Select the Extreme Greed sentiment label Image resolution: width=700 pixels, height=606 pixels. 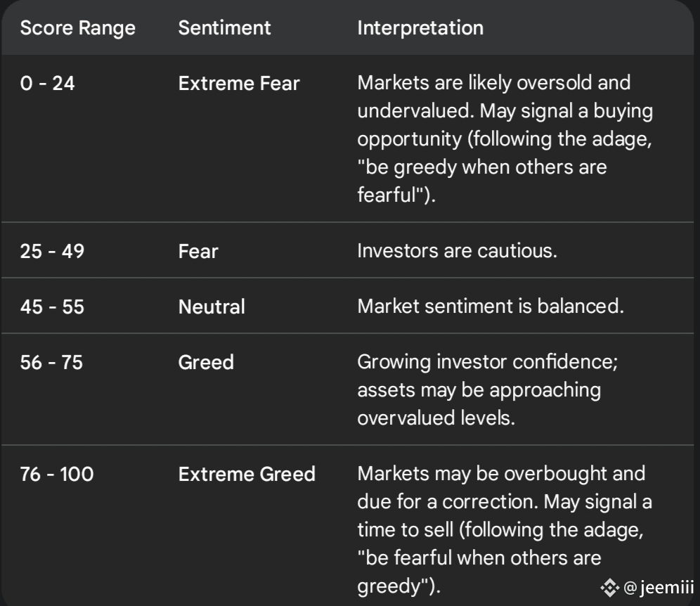click(247, 475)
